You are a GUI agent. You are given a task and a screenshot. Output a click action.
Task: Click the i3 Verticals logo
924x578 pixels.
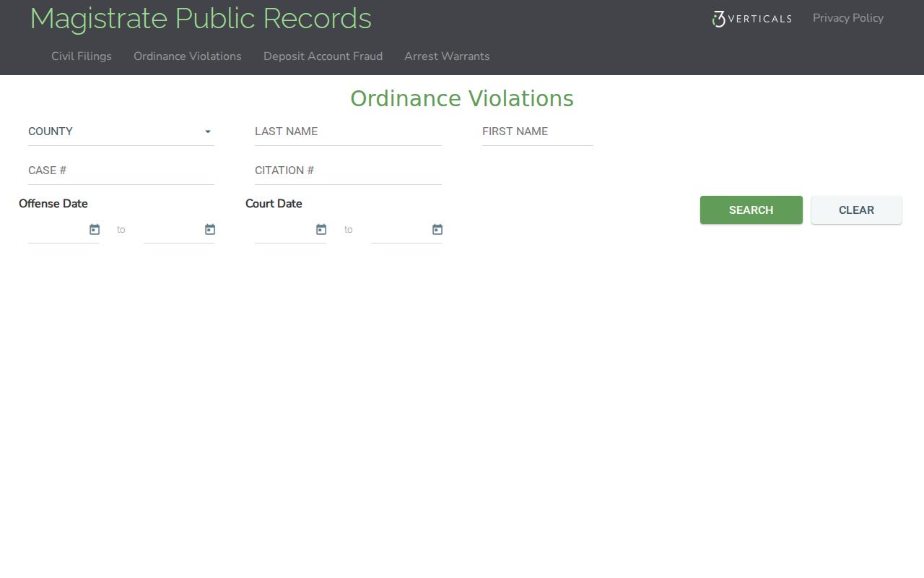pos(751,19)
